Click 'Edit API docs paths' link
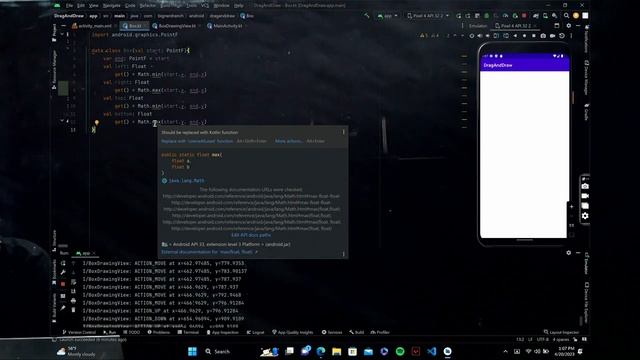Viewport: 640px width, 360px height. [x=251, y=235]
